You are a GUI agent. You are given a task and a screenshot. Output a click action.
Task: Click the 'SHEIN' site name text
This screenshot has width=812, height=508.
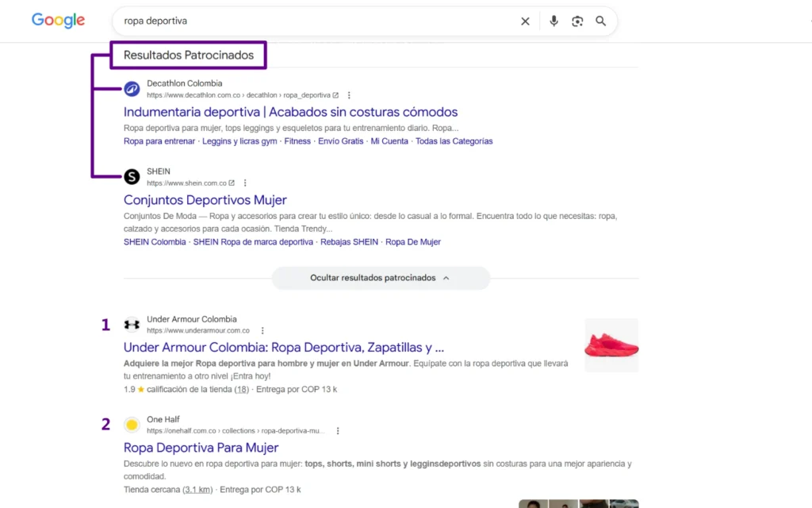[x=159, y=171]
